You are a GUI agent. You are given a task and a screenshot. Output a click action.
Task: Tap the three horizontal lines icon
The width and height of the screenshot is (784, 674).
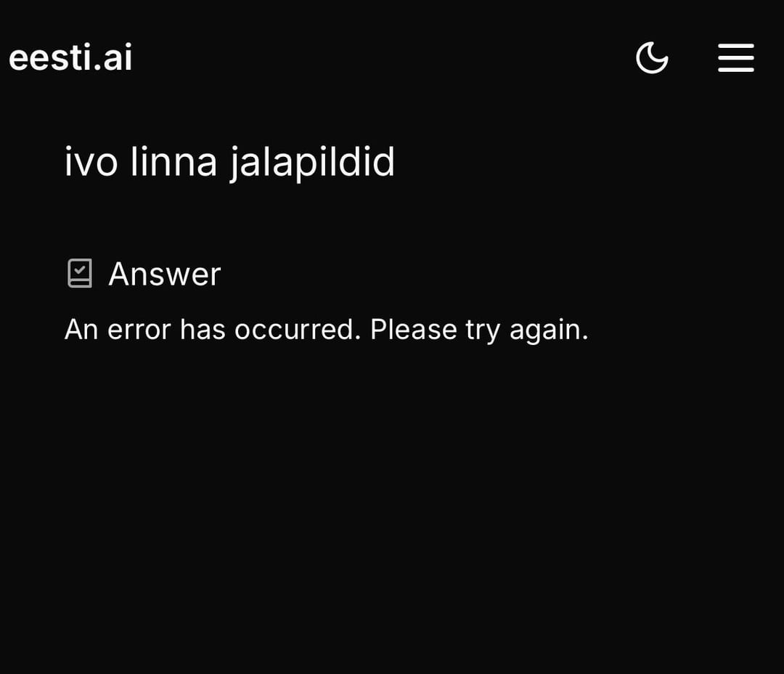(x=735, y=58)
